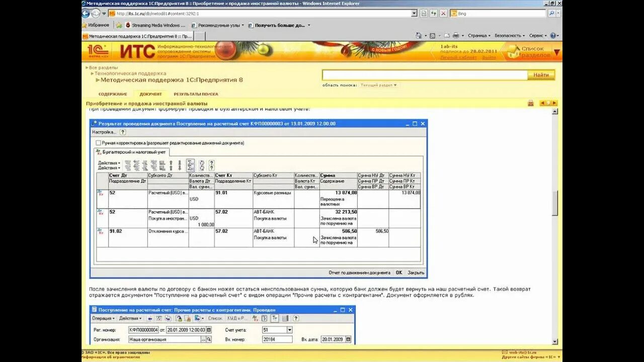Click the add to favorites bar icon
644x362 pixels.
(119, 25)
